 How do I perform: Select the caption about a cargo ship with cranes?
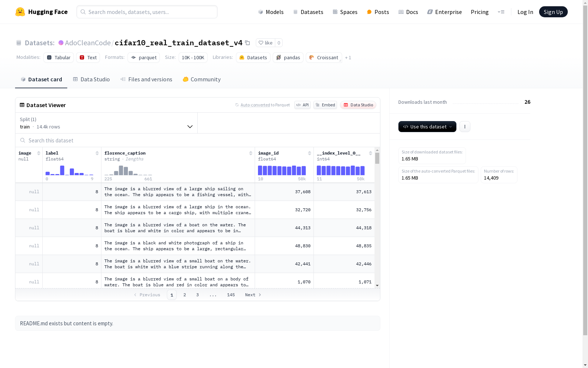[178, 210]
